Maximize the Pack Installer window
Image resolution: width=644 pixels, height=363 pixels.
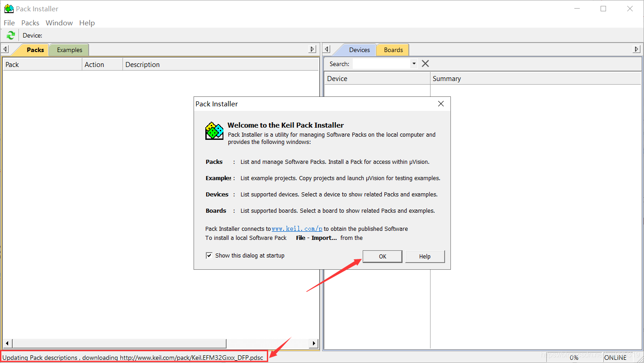click(x=603, y=9)
